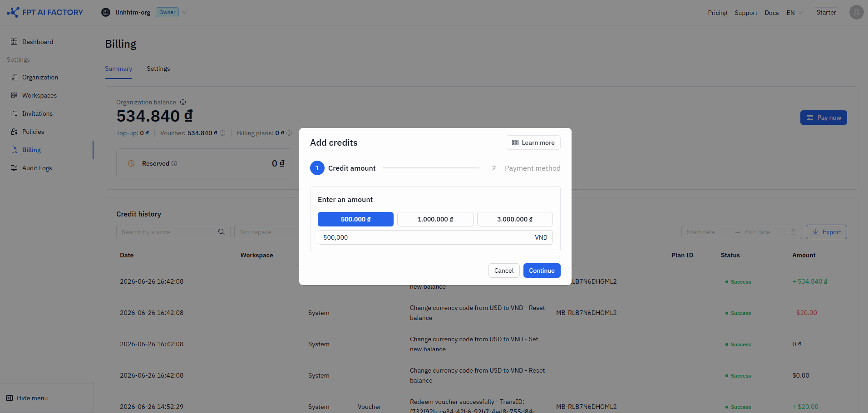The image size is (868, 413).
Task: Click Organization balance info icon
Action: (x=183, y=102)
